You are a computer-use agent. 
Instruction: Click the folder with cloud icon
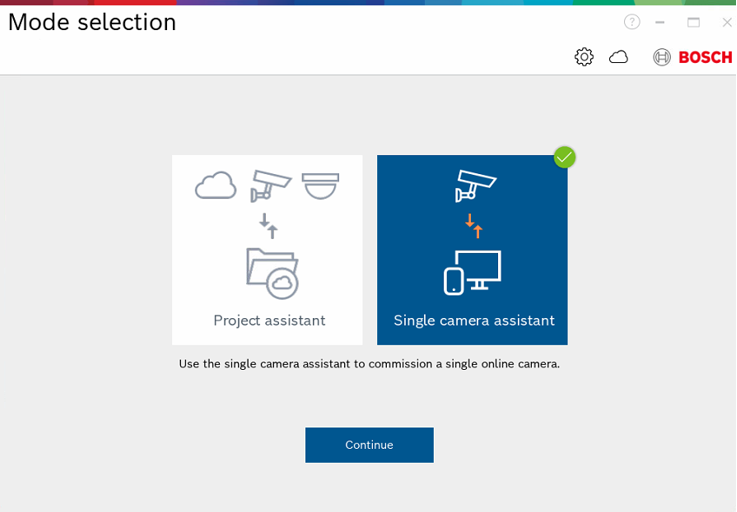tap(272, 273)
